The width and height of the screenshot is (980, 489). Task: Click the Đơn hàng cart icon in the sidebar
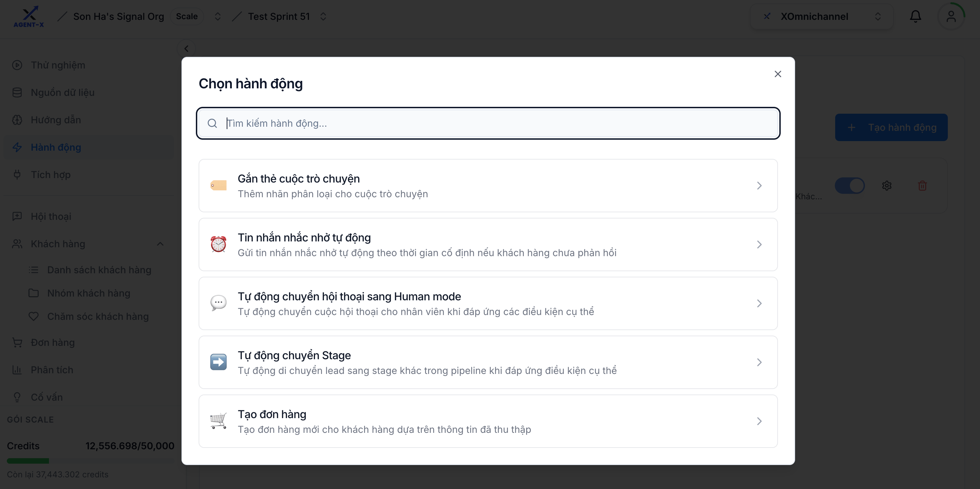coord(17,342)
